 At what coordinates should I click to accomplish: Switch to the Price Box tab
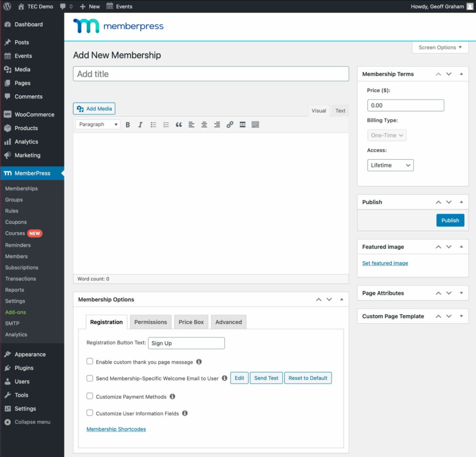point(191,322)
